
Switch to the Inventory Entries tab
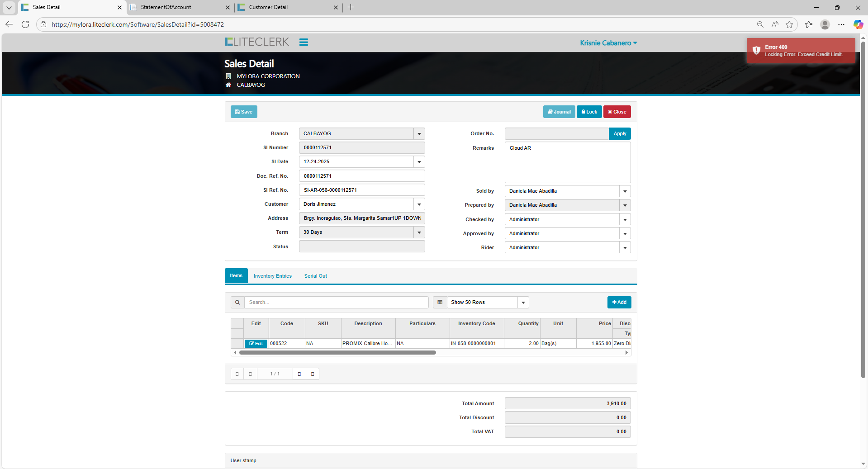272,276
